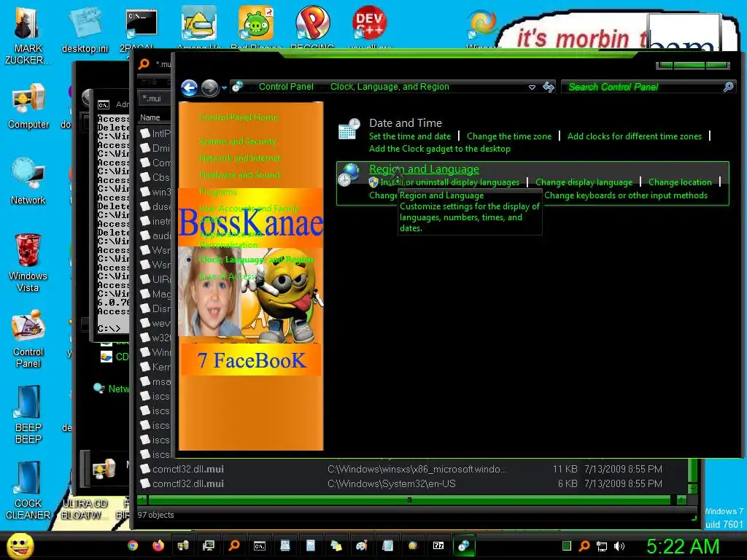Click the magnifier icon in Search Control Panel
The image size is (747, 560).
click(728, 87)
